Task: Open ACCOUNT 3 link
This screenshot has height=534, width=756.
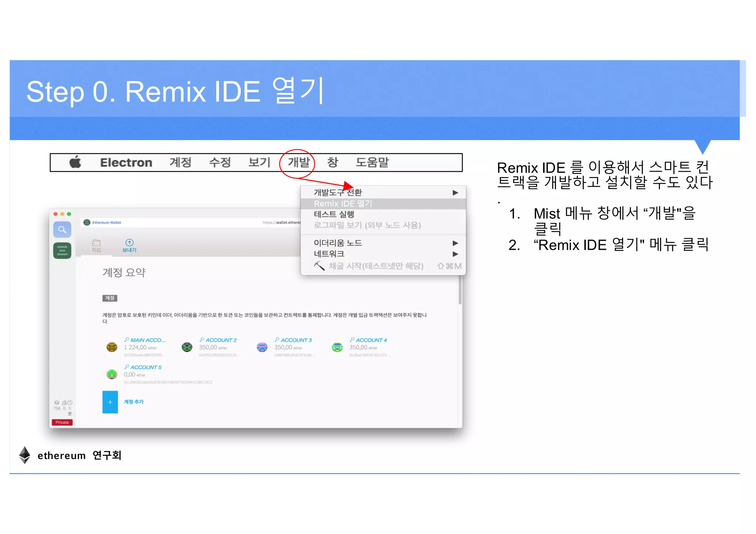Action: tap(296, 340)
